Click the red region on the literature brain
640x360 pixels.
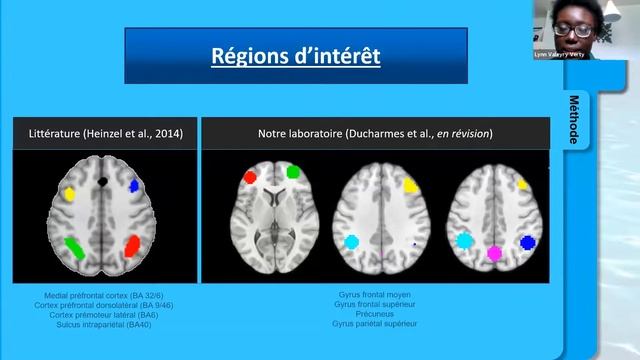132,246
